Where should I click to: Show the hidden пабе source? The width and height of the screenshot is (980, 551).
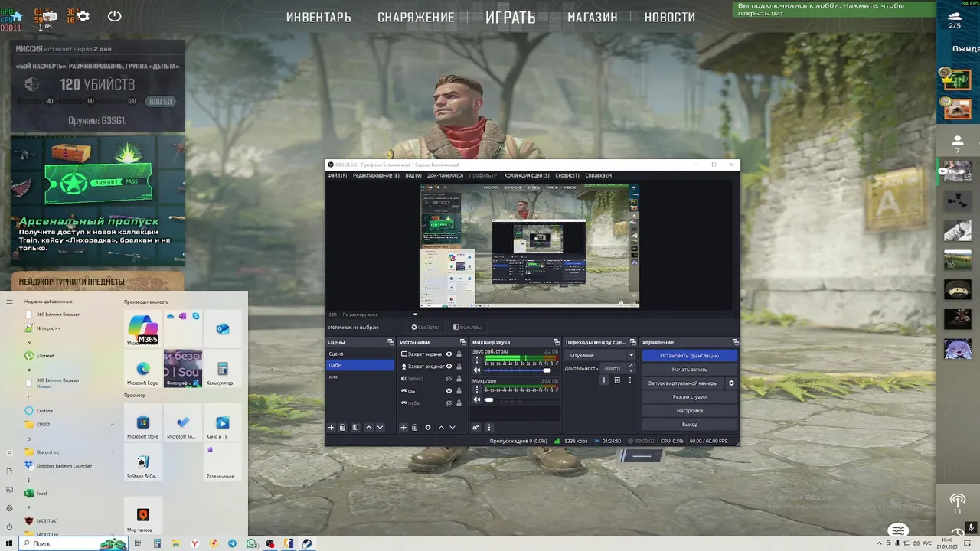coord(449,403)
